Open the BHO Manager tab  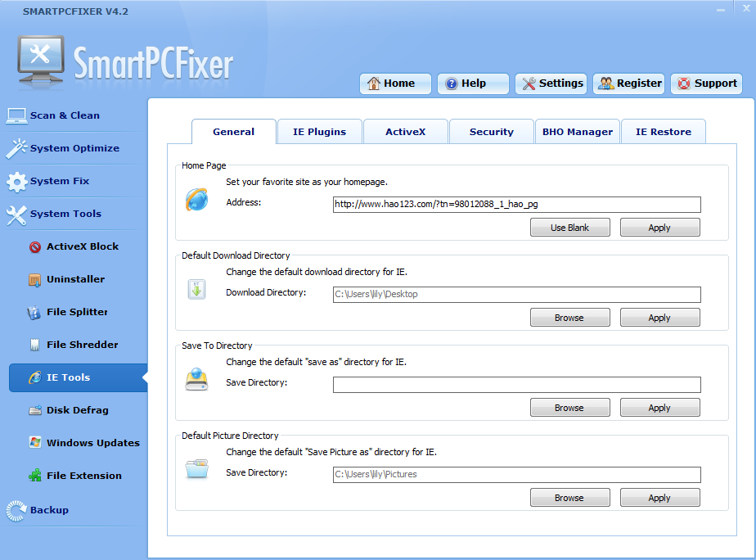point(577,132)
